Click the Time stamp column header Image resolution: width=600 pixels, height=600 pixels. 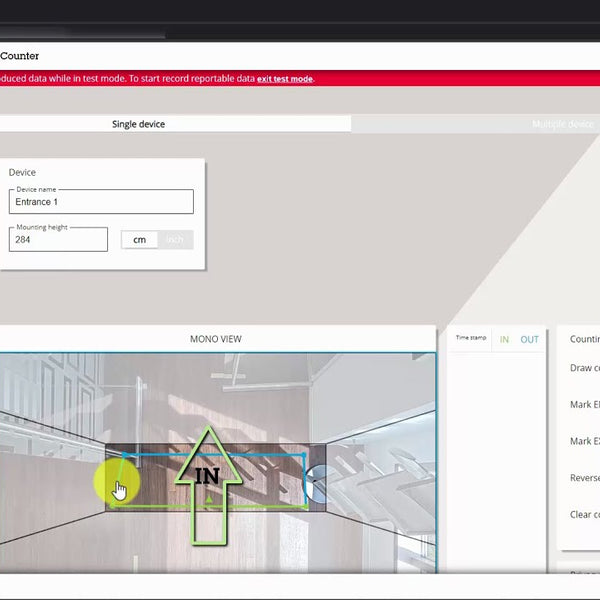471,339
